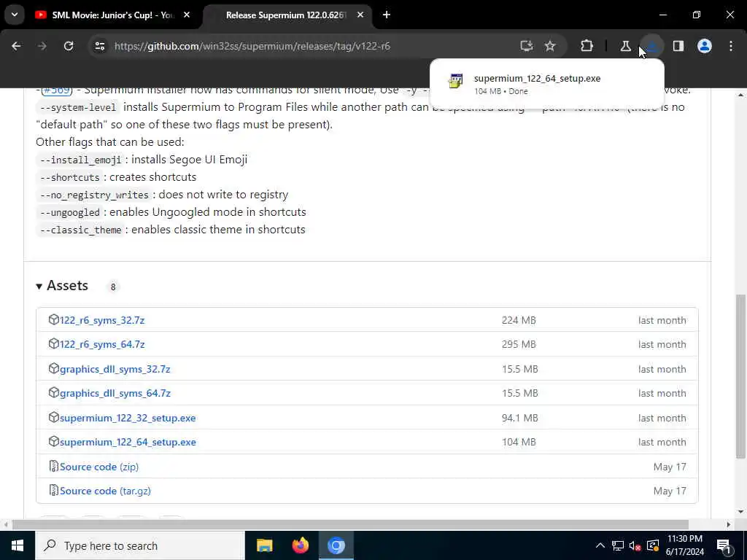
Task: Click the horizontal scrollbar thumb
Action: click(x=350, y=525)
